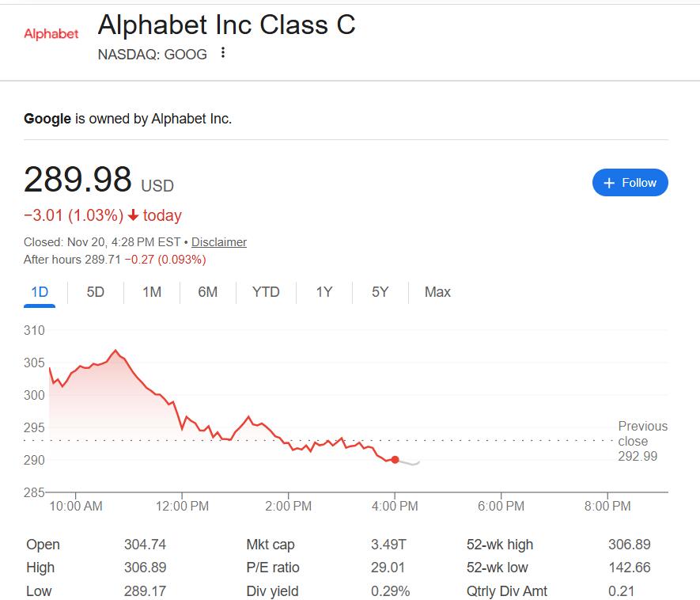View the 1Y chart range
Screen dimensions: 700x600
(x=324, y=292)
